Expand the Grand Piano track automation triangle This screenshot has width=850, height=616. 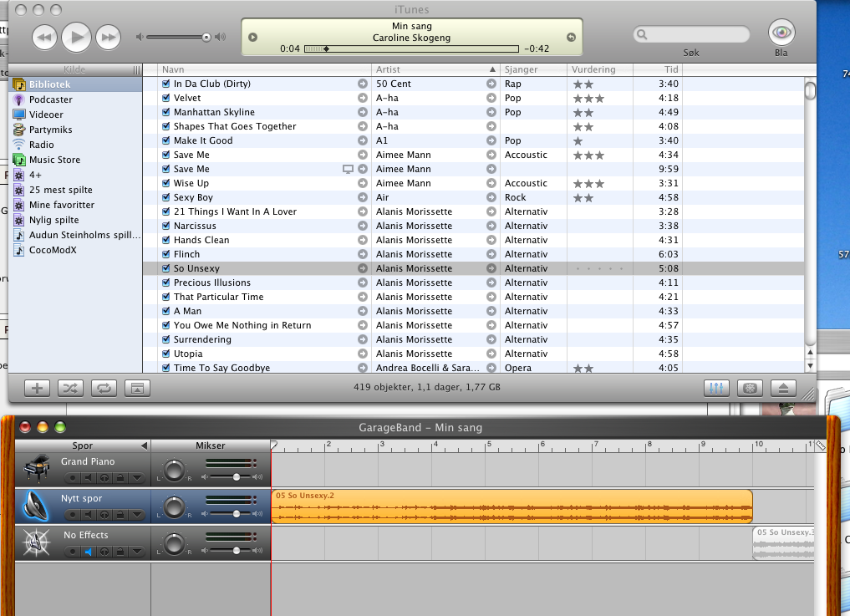point(136,478)
